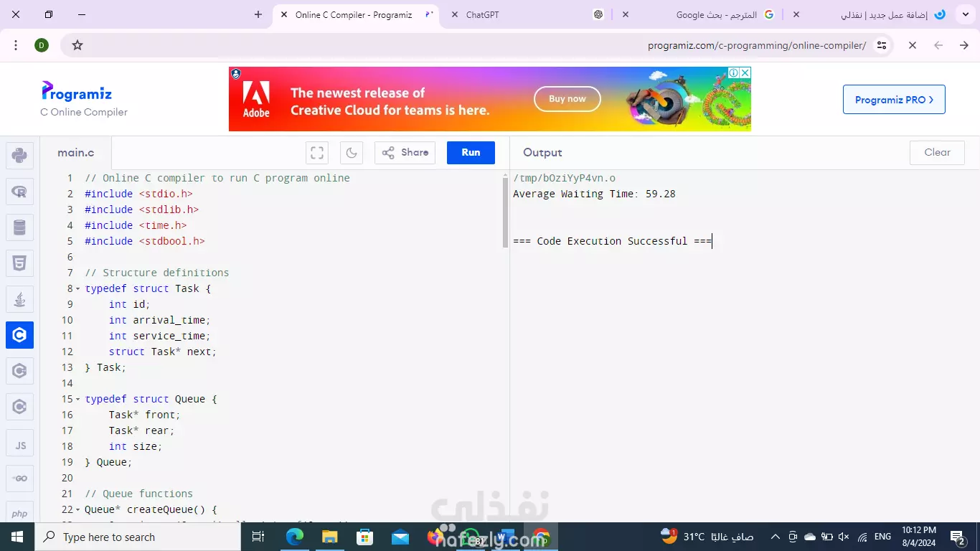Close the Adobe ad with X icon

pyautogui.click(x=745, y=72)
